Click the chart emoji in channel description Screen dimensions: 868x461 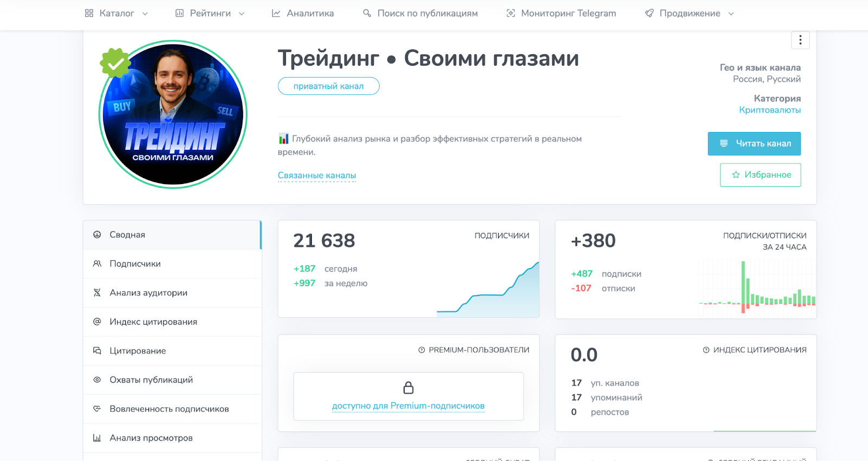283,138
